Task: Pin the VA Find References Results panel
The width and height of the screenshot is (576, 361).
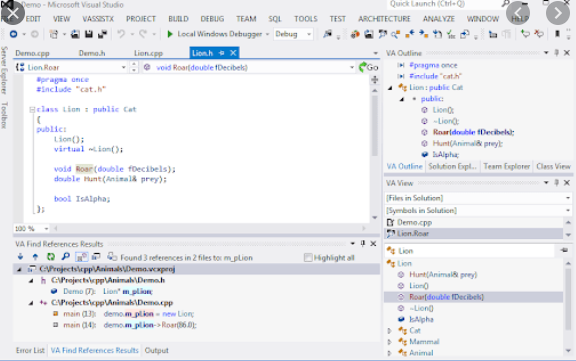Action: (363, 243)
